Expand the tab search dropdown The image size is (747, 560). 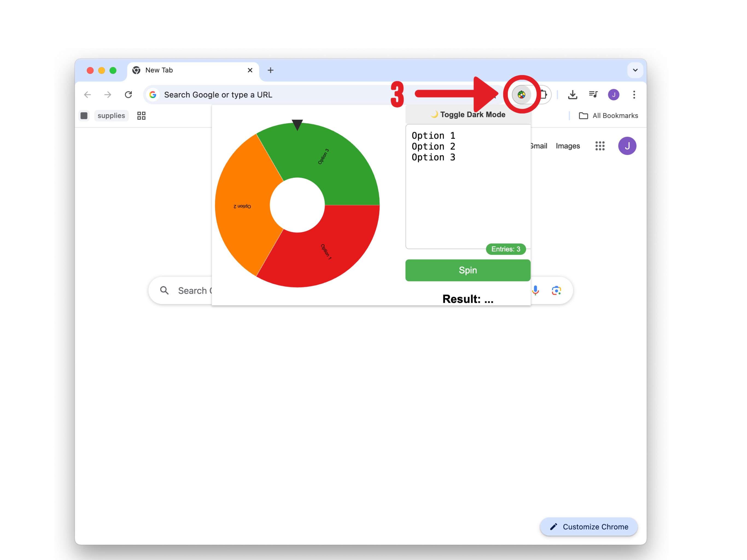click(x=635, y=70)
